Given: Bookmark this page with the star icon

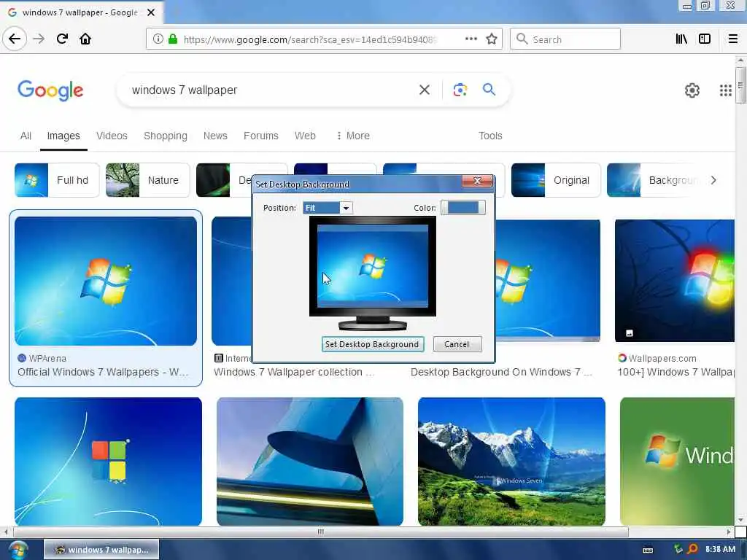Looking at the screenshot, I should 492,39.
